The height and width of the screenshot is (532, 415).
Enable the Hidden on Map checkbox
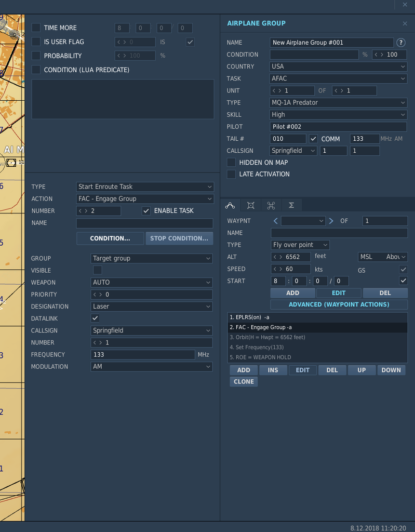[232, 163]
